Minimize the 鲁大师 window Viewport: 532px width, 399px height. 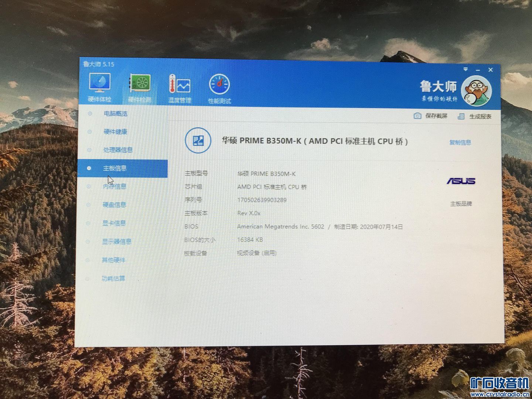pos(478,70)
